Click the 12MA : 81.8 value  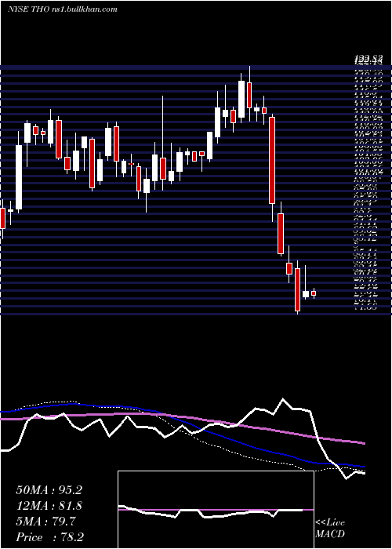tap(49, 506)
